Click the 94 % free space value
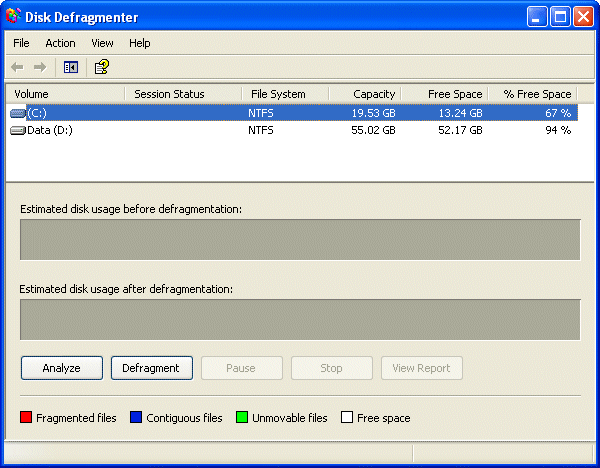Screen dimensions: 600x468 (558, 130)
